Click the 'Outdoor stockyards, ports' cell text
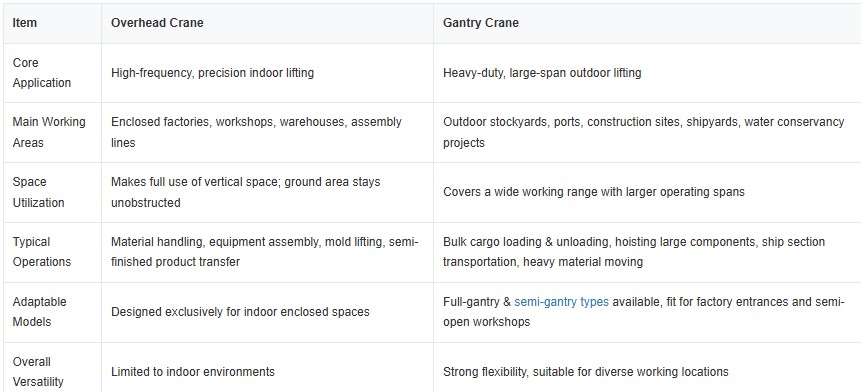 tap(644, 132)
